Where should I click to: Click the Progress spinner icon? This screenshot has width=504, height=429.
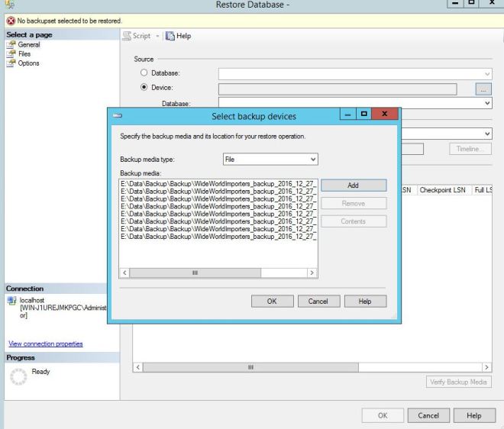click(18, 376)
